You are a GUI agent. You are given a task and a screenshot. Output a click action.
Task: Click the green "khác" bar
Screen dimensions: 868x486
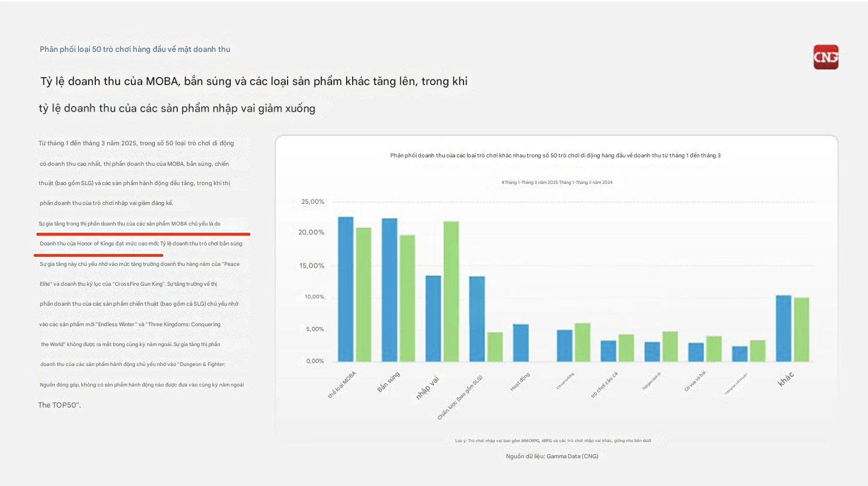click(801, 330)
